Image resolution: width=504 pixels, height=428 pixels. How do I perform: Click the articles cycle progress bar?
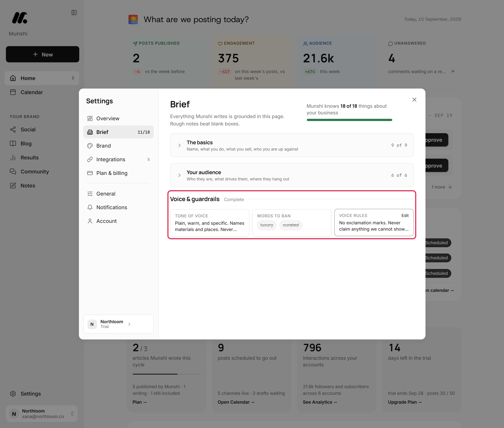[x=166, y=374]
